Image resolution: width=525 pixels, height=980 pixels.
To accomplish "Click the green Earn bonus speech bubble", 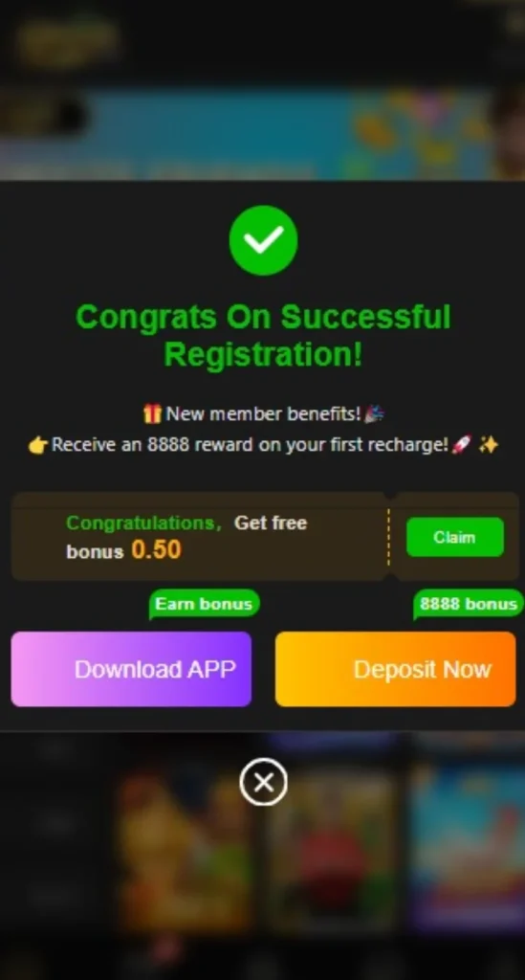I will (204, 605).
